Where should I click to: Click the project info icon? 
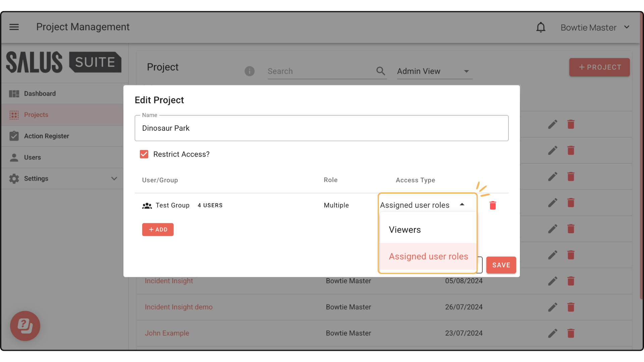coord(249,71)
